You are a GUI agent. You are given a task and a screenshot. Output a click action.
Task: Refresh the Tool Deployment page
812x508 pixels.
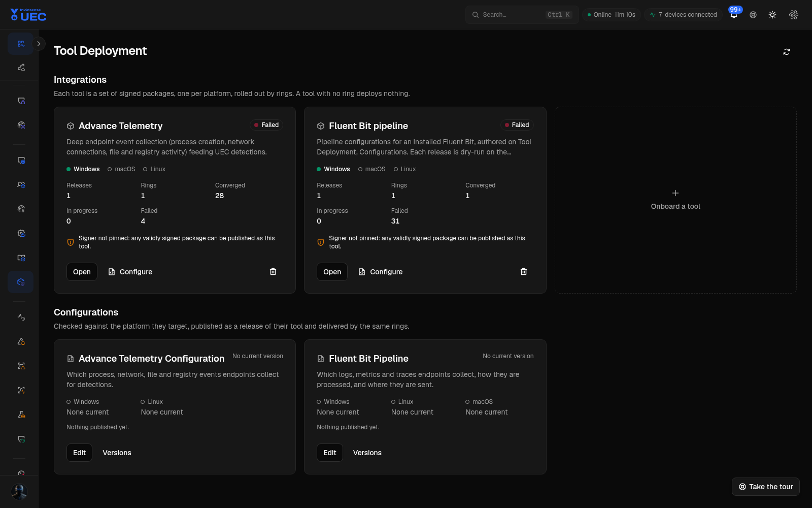(787, 52)
